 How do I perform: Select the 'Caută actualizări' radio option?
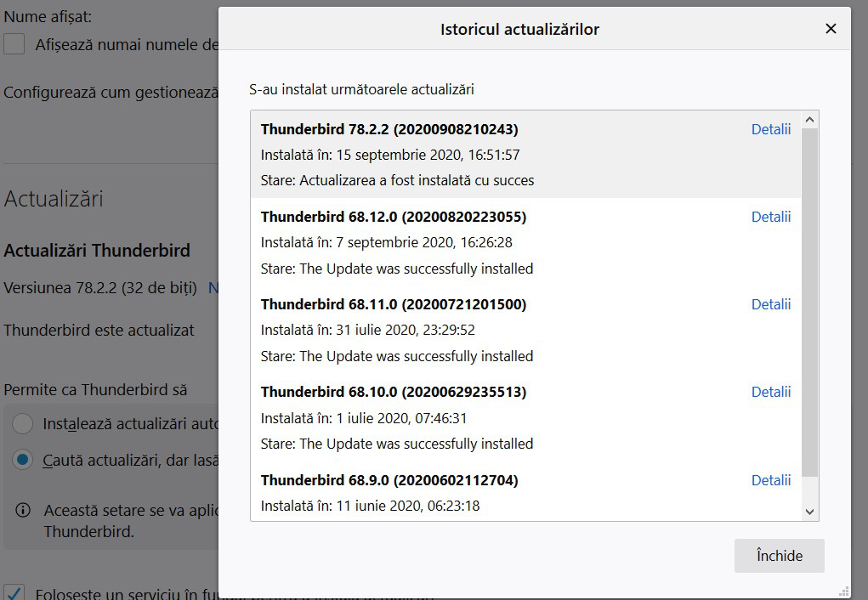coord(23,460)
